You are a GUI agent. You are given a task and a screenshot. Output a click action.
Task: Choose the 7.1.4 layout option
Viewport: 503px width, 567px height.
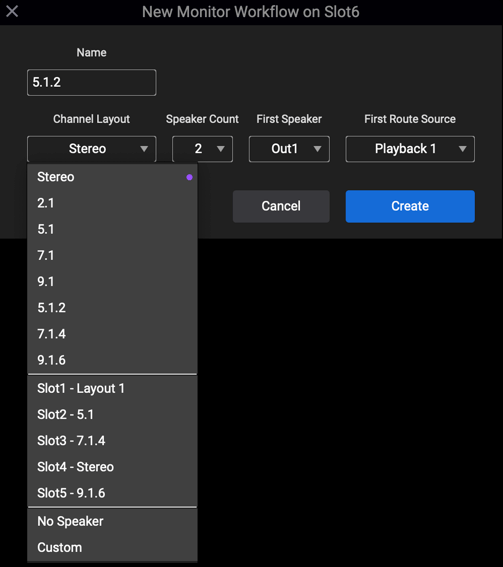112,334
